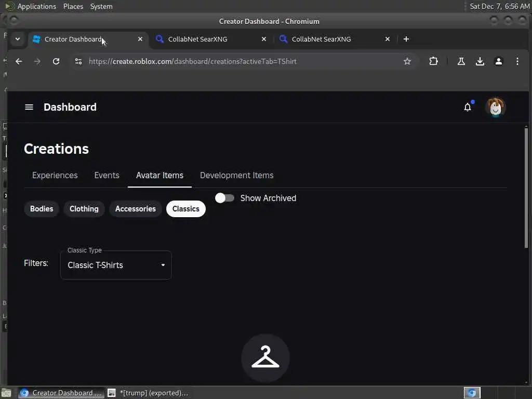Open site information icon in address bar

78,61
